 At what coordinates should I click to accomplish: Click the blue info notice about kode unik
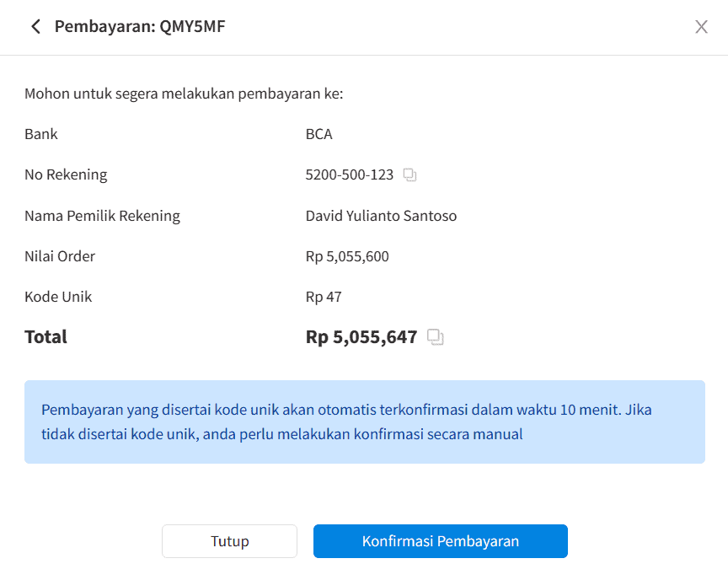pos(364,422)
